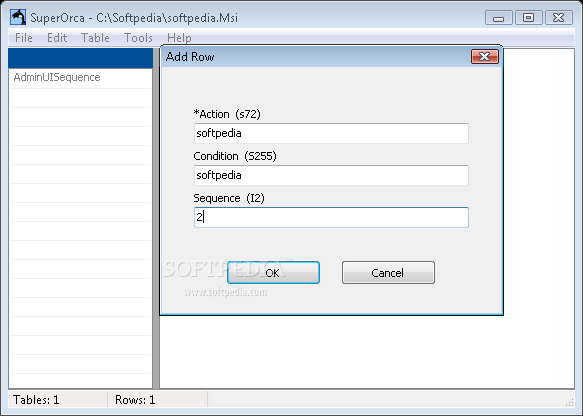This screenshot has height=416, width=583.
Task: Select the AdminUISequence table row
Action: pyautogui.click(x=80, y=77)
